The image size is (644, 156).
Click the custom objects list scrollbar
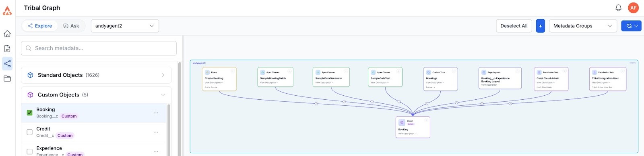coord(169,129)
